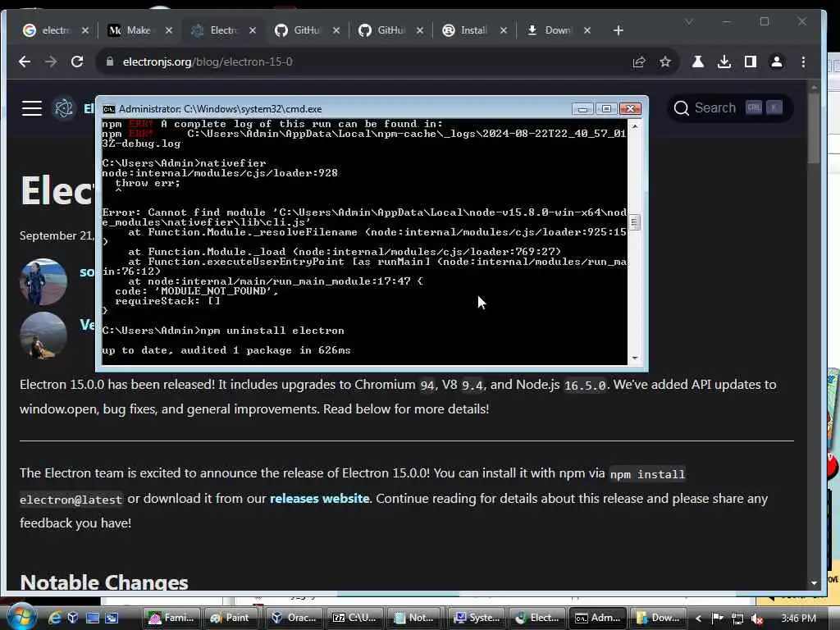This screenshot has width=840, height=630.
Task: Open the 'Not...' taskbar button
Action: coord(415,618)
